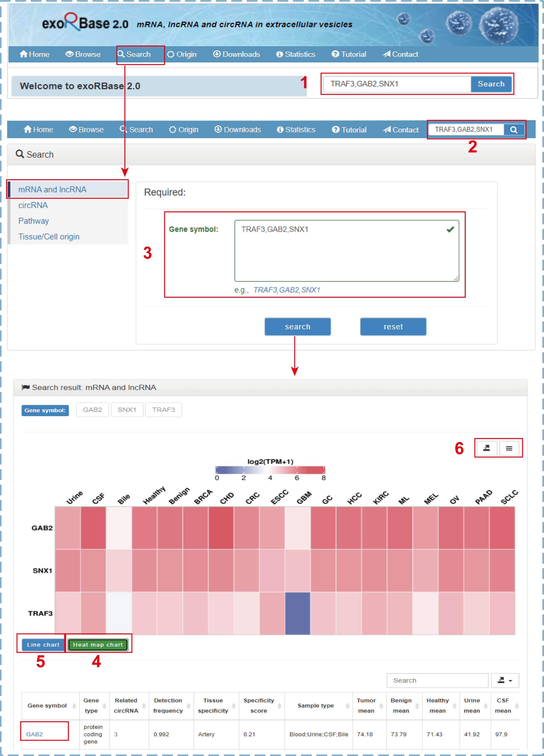Click inside the Gene symbol text area
The image size is (544, 756).
coord(347,251)
